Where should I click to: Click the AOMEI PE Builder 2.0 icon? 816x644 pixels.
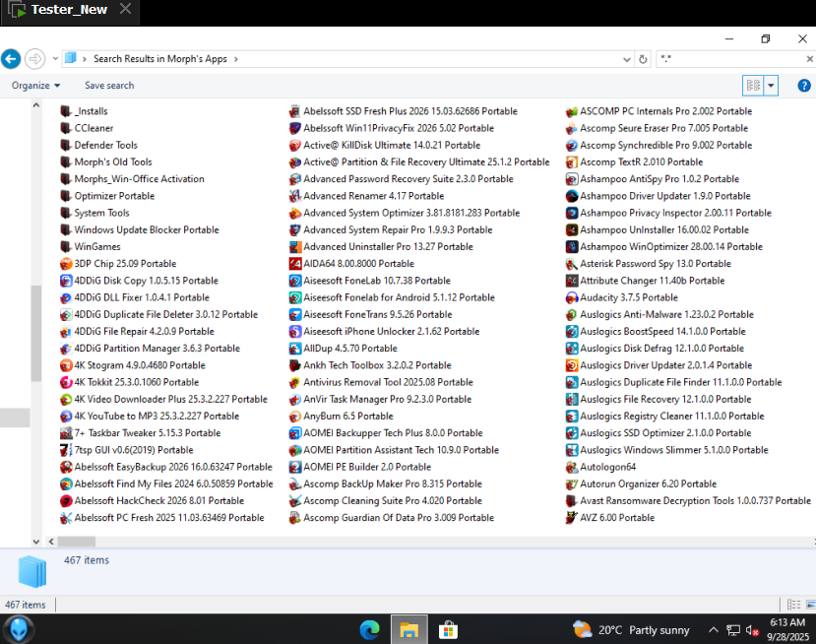(x=295, y=467)
